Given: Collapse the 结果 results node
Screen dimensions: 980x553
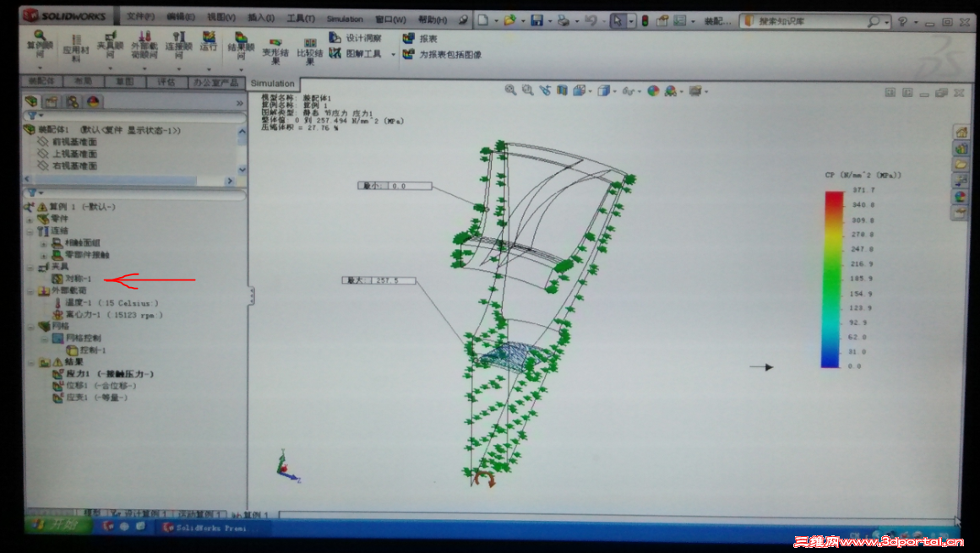Looking at the screenshot, I should [30, 362].
